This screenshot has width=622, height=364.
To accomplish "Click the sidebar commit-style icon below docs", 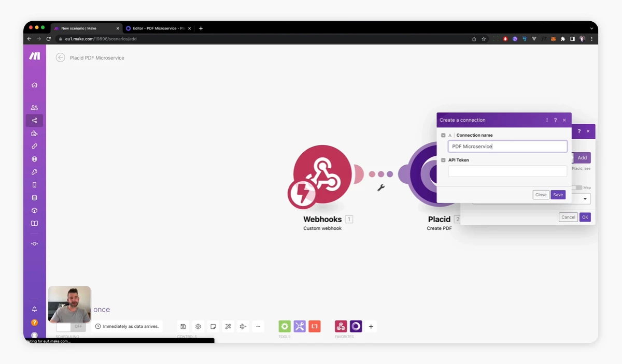I will [x=34, y=244].
